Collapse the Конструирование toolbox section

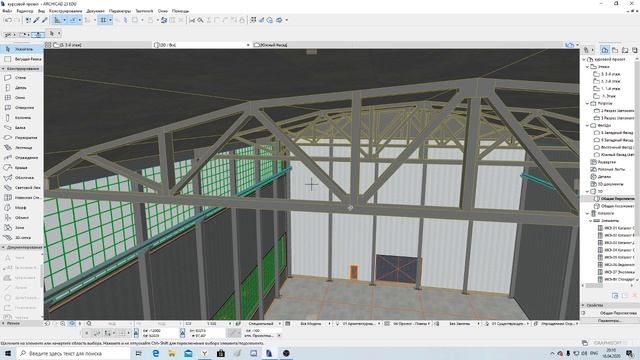point(3,69)
